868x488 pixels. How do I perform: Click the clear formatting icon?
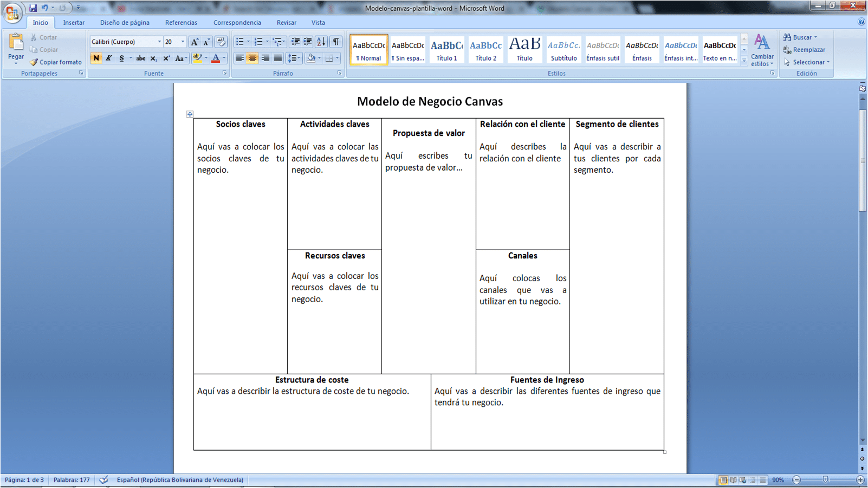tap(221, 42)
